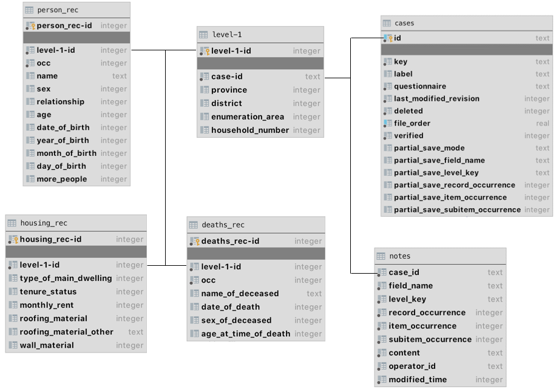Viewport: 556px width, 392px height.
Task: Click the key icon next to housing_rec-id
Action: point(13,239)
